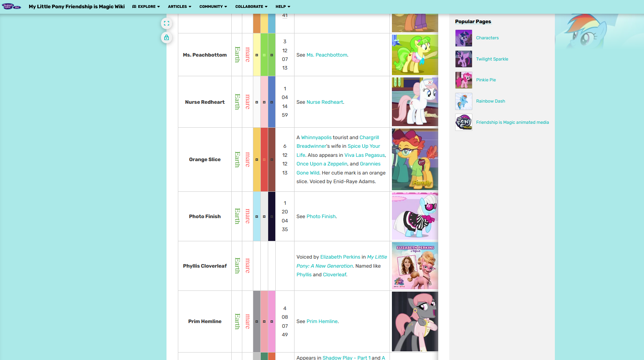This screenshot has height=360, width=644.
Task: Expand the Explore dropdown menu
Action: tap(146, 7)
